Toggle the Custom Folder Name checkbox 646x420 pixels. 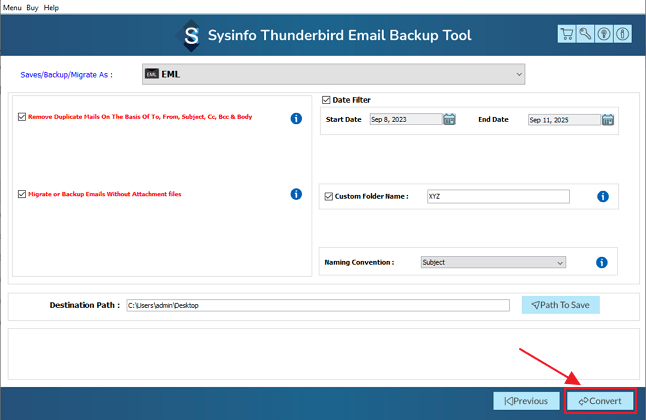coord(328,196)
